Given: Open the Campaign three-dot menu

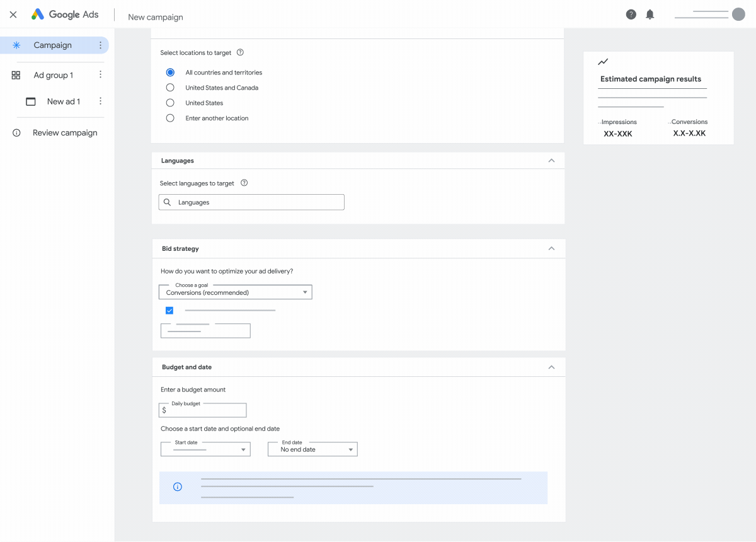Looking at the screenshot, I should click(x=100, y=45).
